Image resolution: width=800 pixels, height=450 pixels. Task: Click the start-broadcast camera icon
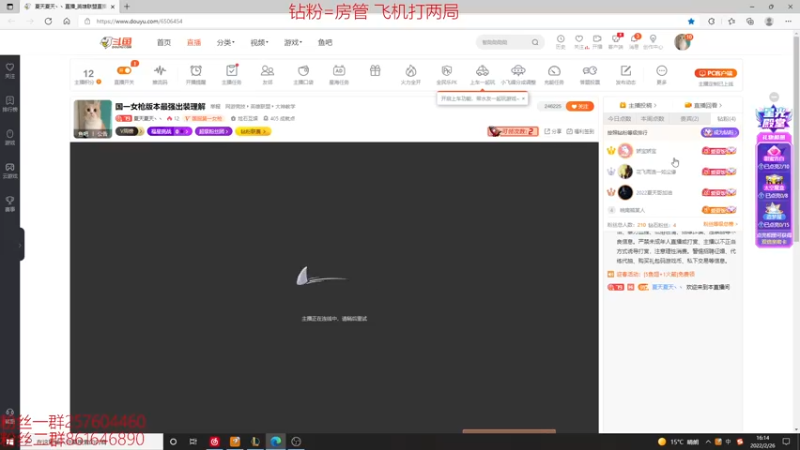click(x=597, y=39)
